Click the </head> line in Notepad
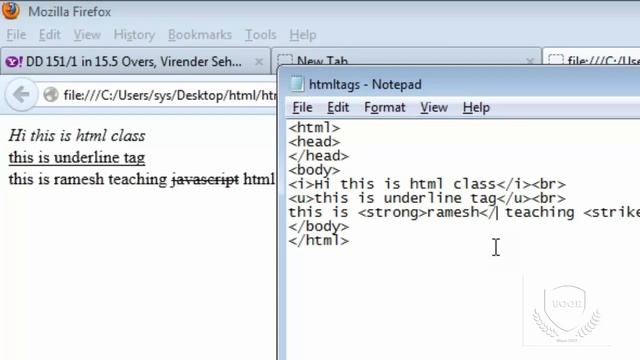This screenshot has height=360, width=640. [319, 156]
